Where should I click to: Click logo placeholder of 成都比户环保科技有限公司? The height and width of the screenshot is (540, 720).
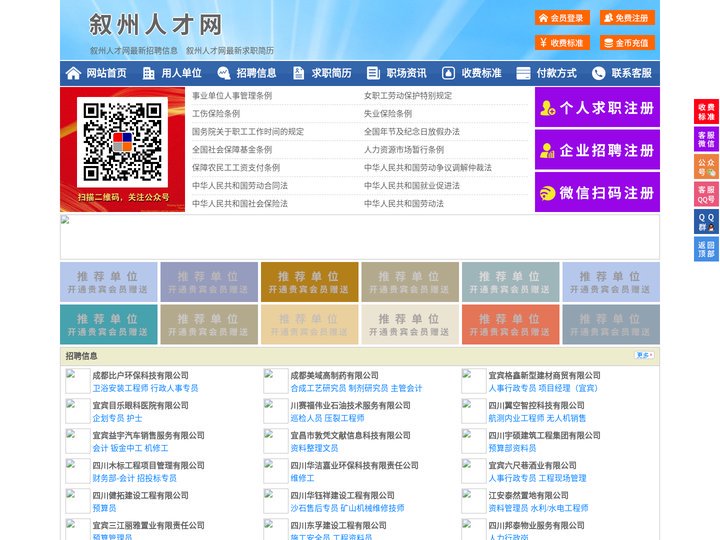point(77,381)
